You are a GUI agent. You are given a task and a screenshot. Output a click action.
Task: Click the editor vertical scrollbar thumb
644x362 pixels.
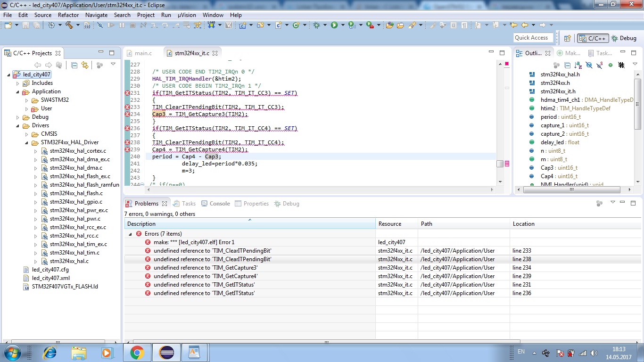point(500,164)
